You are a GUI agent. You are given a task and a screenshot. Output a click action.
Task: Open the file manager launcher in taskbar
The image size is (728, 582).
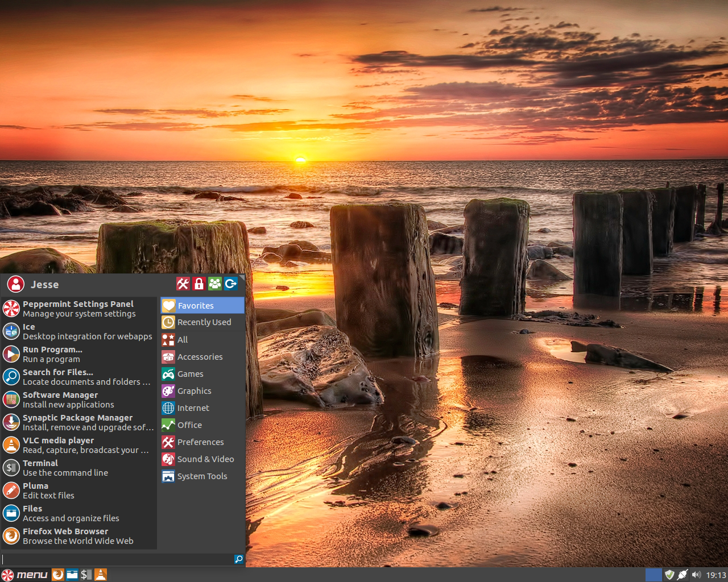pos(72,575)
